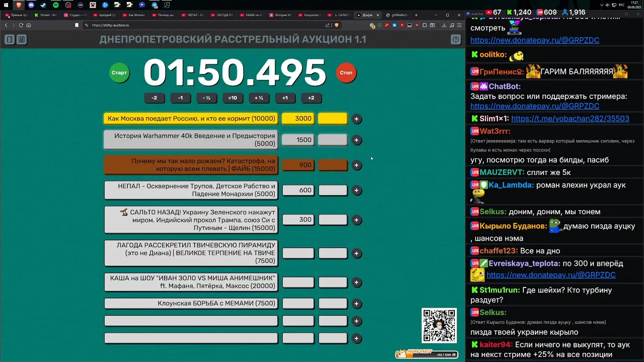Add 2 minutes to the timer
The width and height of the screenshot is (644, 362).
311,98
